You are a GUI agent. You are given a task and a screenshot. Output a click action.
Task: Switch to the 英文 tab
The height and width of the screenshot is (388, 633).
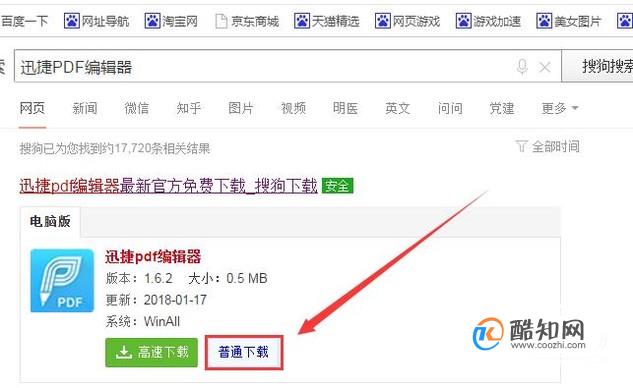[398, 108]
